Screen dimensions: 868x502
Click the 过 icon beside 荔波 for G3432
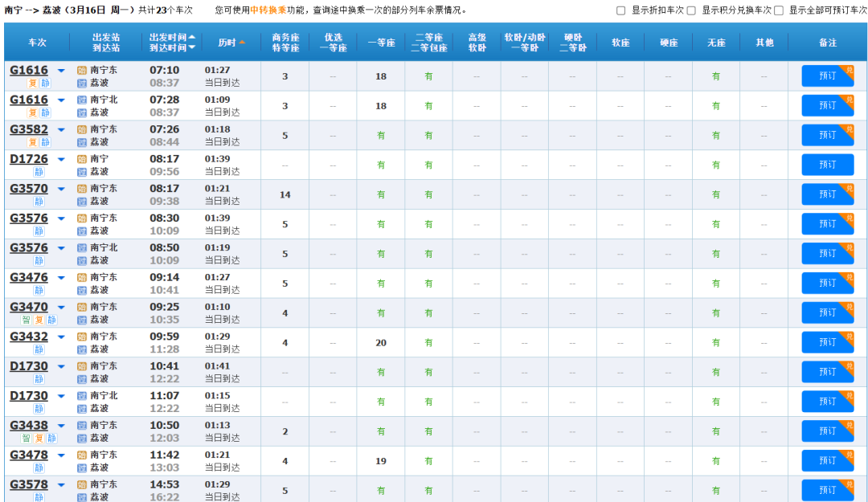coord(81,349)
